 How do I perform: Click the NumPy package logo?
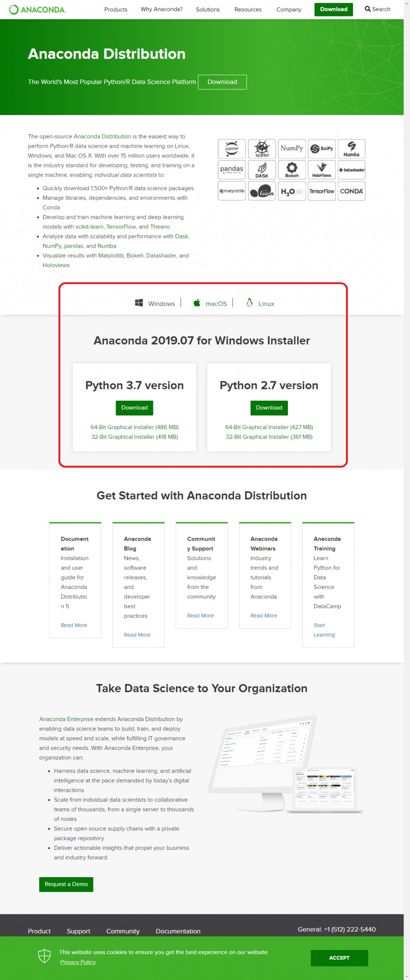point(292,149)
